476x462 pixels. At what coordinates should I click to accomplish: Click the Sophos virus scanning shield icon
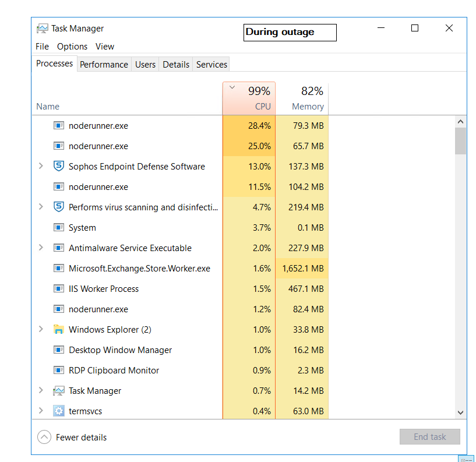59,207
